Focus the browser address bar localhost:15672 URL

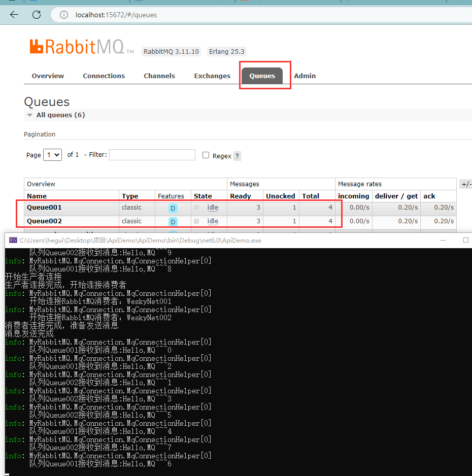tap(116, 15)
